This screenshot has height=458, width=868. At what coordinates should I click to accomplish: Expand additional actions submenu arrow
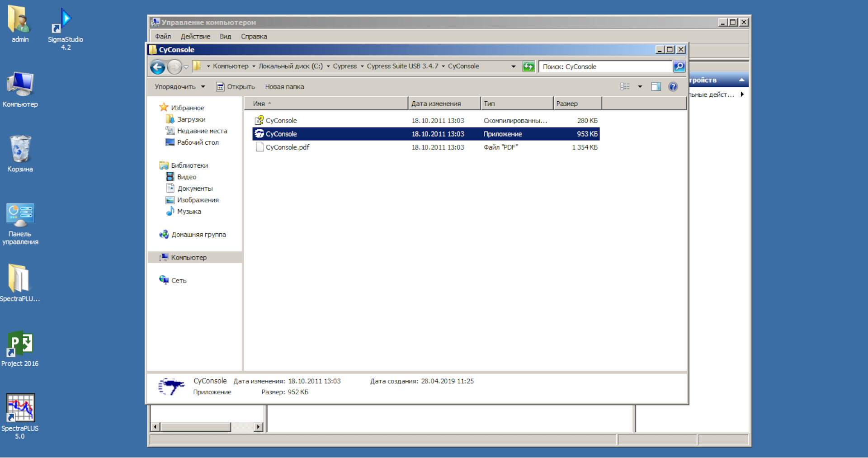click(x=742, y=94)
